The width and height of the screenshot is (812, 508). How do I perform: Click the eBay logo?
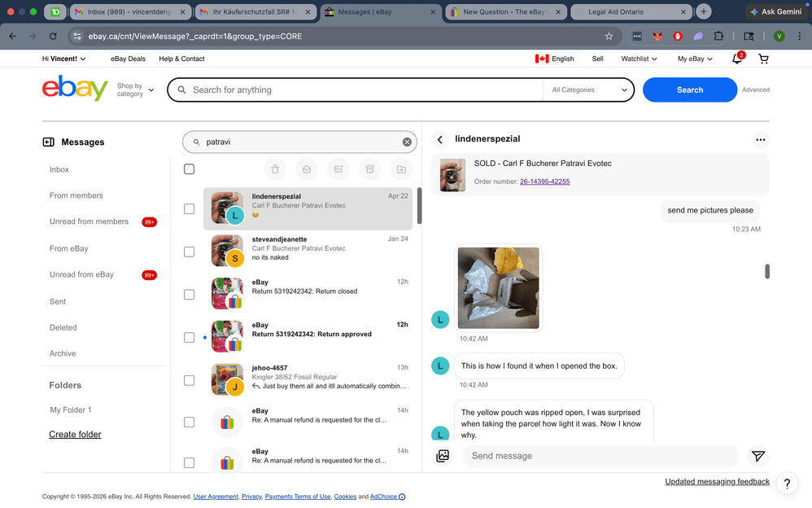tap(75, 88)
